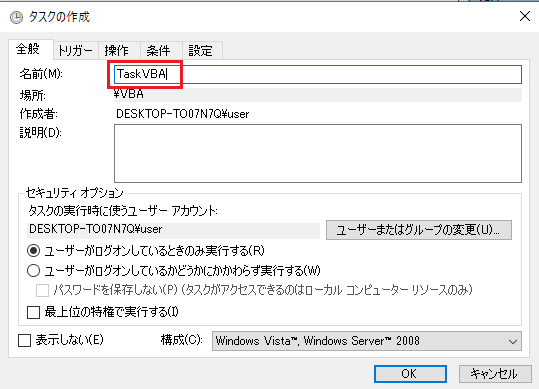Viewport: 539px width, 389px height.
Task: Click the 構成(C): label
Action: point(182,340)
